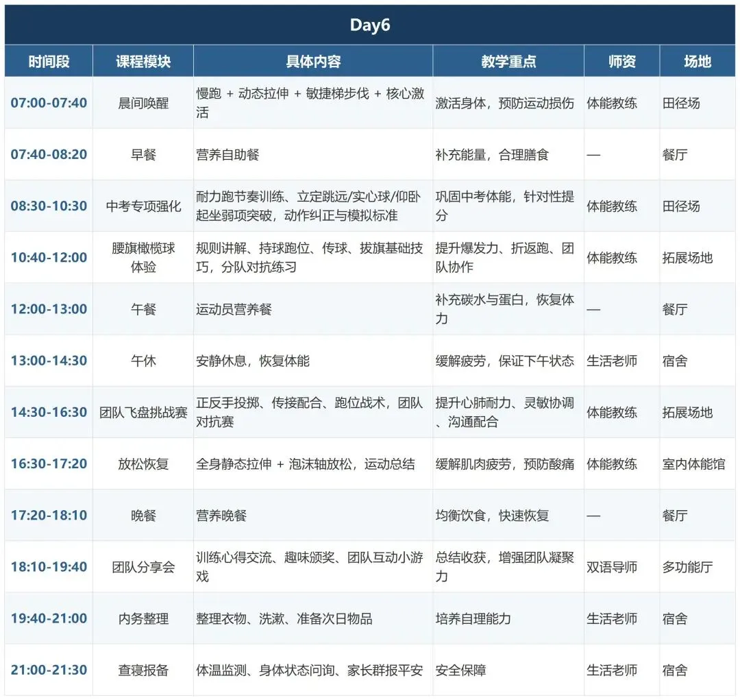Select the 时间段 column header
740x700 pixels.
coord(48,61)
